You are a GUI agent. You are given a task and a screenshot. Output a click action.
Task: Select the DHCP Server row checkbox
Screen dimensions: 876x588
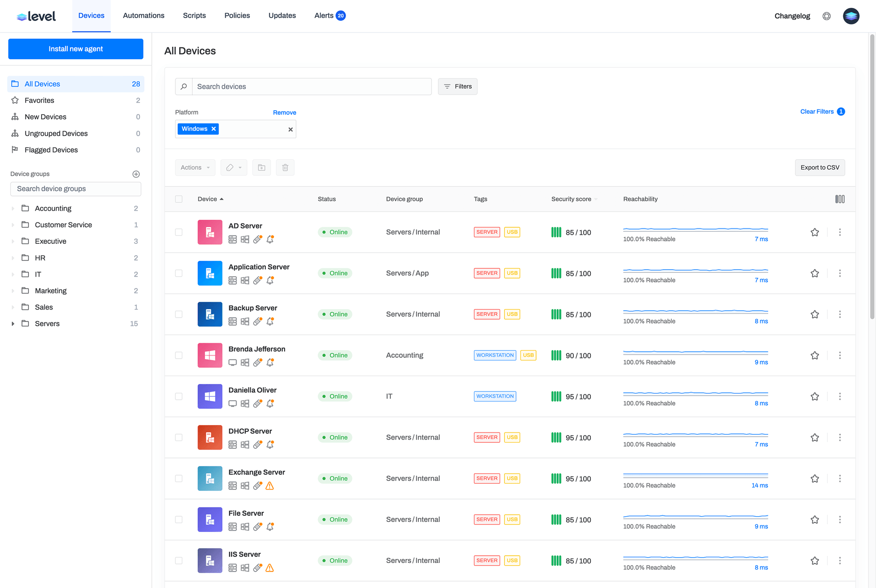click(179, 437)
